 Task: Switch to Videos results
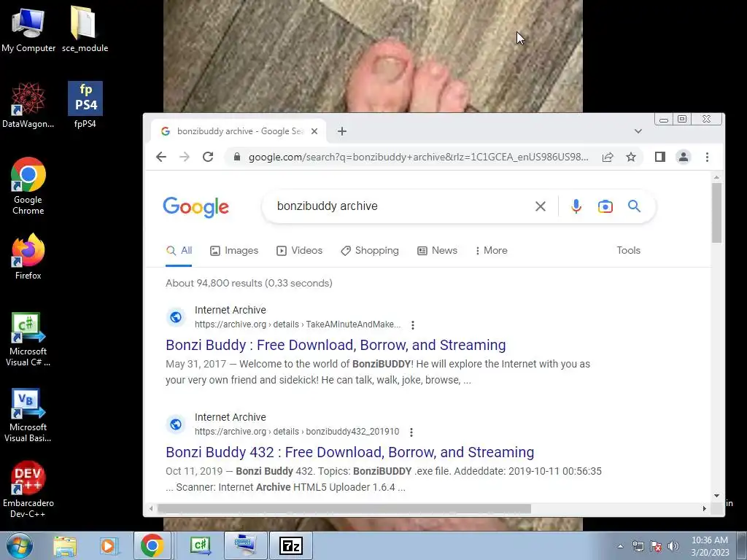[299, 251]
